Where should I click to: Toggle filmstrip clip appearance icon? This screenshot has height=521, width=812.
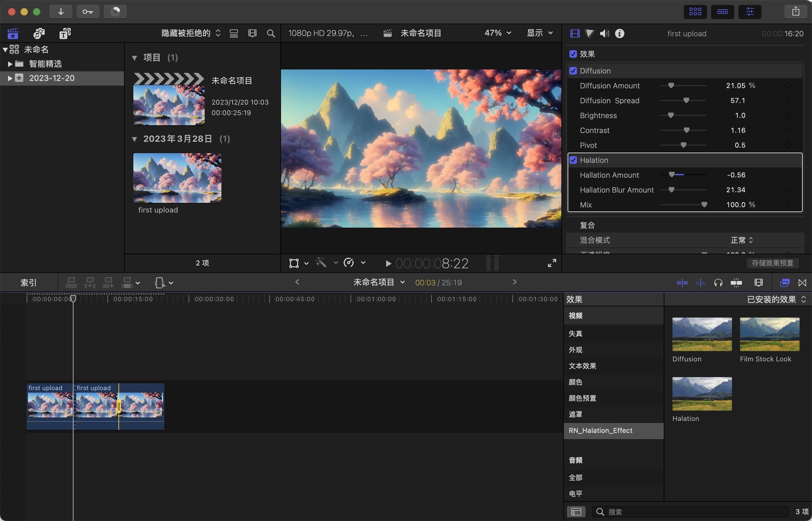pyautogui.click(x=252, y=33)
